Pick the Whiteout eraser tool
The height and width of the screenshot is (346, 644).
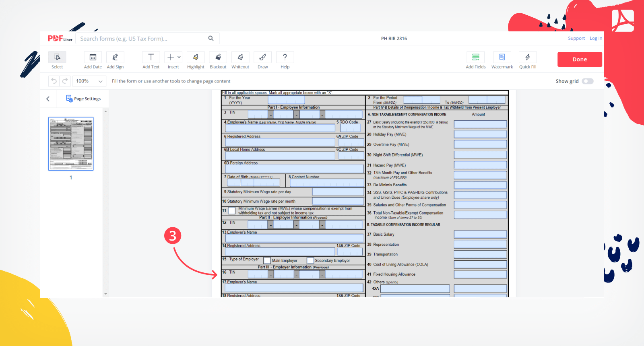[x=240, y=57]
